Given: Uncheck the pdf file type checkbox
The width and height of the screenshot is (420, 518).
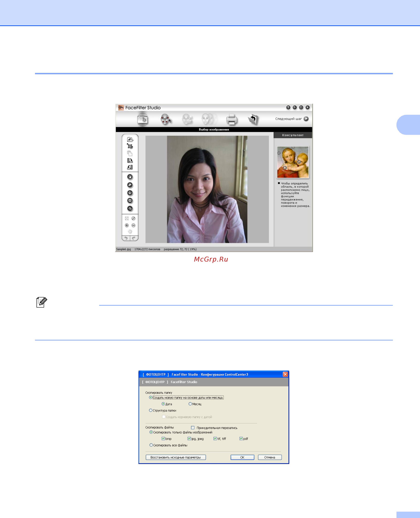Looking at the screenshot, I should coord(241,439).
